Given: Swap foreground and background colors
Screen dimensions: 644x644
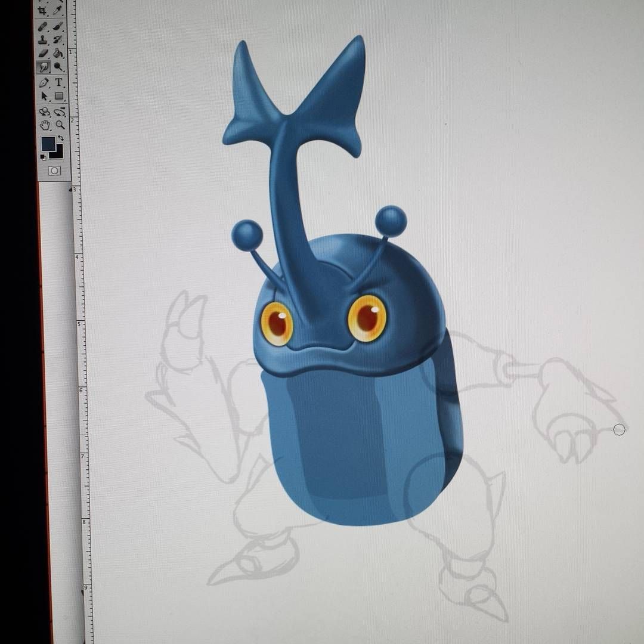Looking at the screenshot, I should 60,138.
